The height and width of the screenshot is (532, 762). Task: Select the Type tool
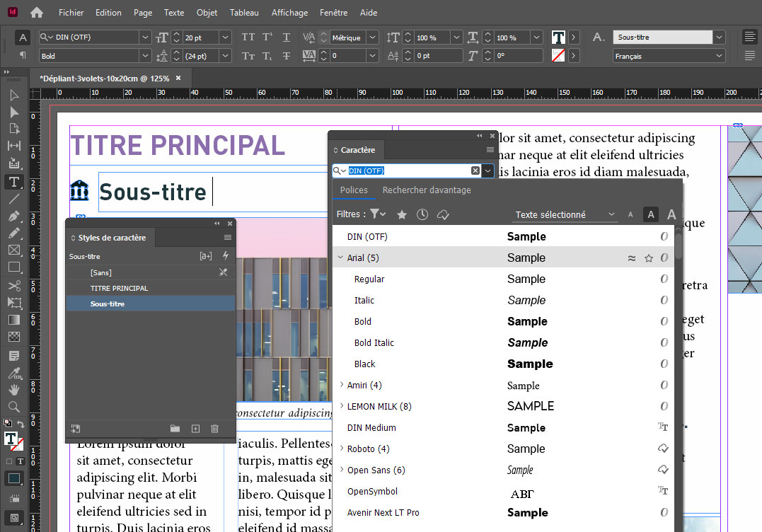coord(14,183)
